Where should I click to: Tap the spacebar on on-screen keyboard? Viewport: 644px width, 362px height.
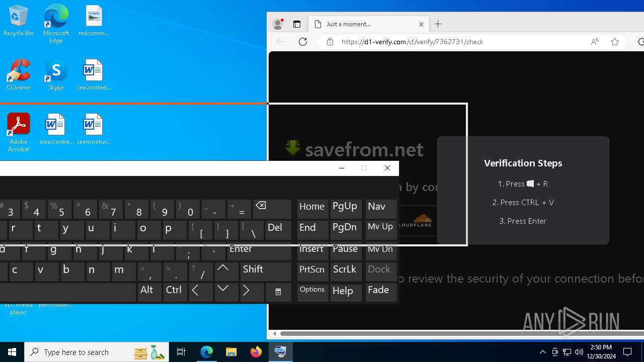point(68,292)
